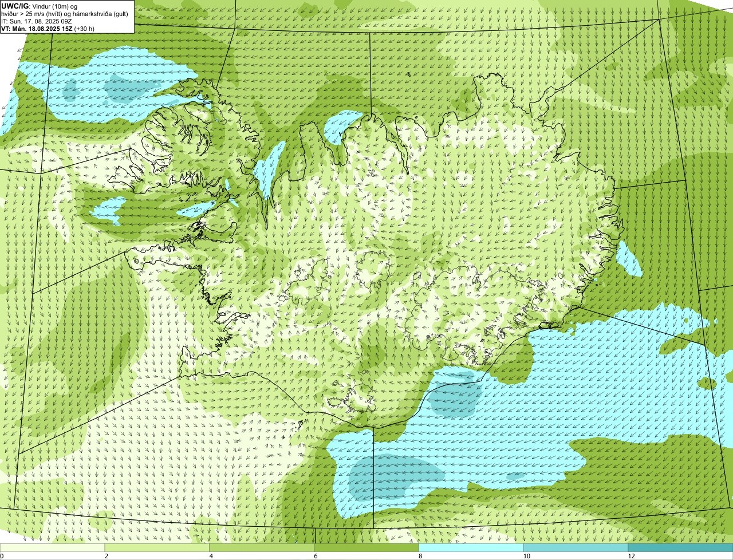Click the 2–4 m/s light green legend segment
This screenshot has height=560, width=733.
point(157,548)
